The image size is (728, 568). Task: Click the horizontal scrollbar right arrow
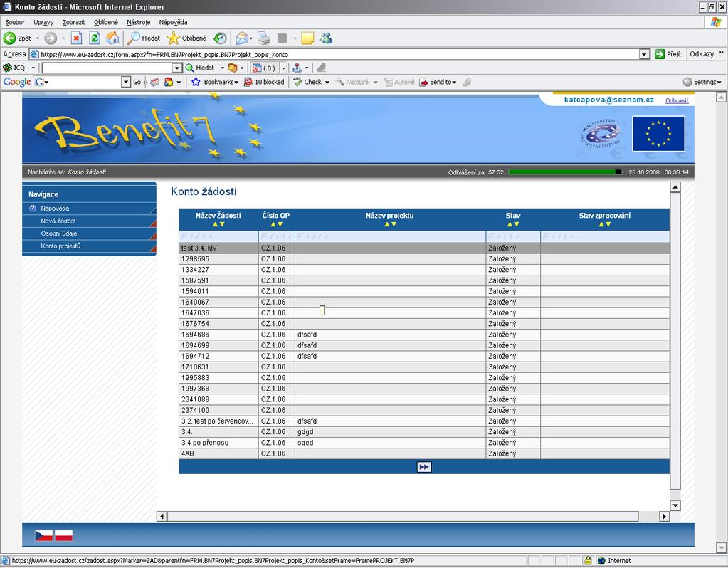665,516
